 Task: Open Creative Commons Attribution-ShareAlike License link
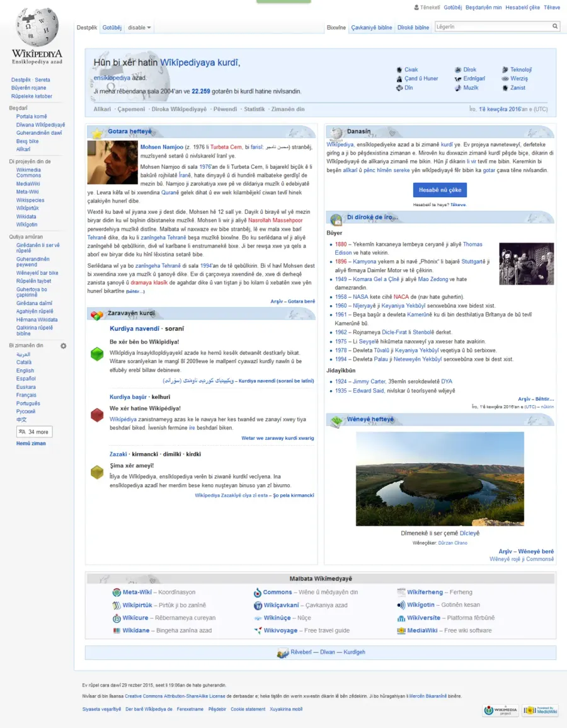[175, 696]
